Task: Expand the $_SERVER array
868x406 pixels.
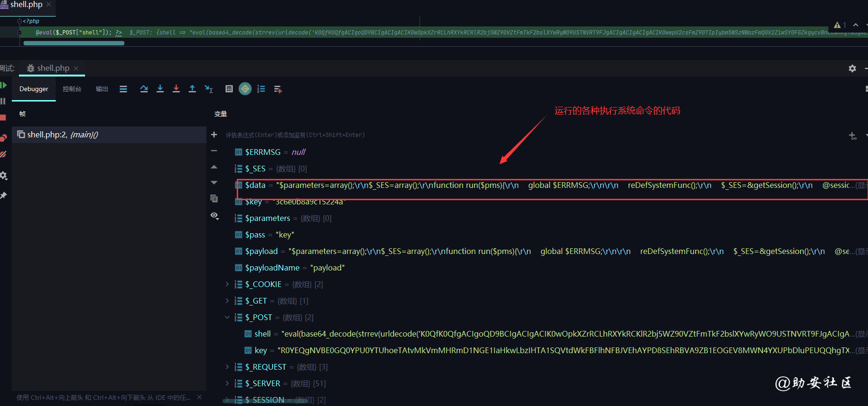Action: 227,383
